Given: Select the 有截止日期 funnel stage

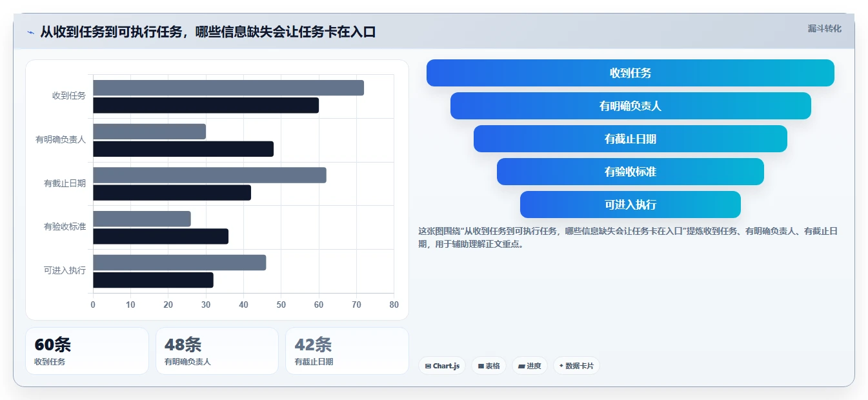Looking at the screenshot, I should pos(631,139).
